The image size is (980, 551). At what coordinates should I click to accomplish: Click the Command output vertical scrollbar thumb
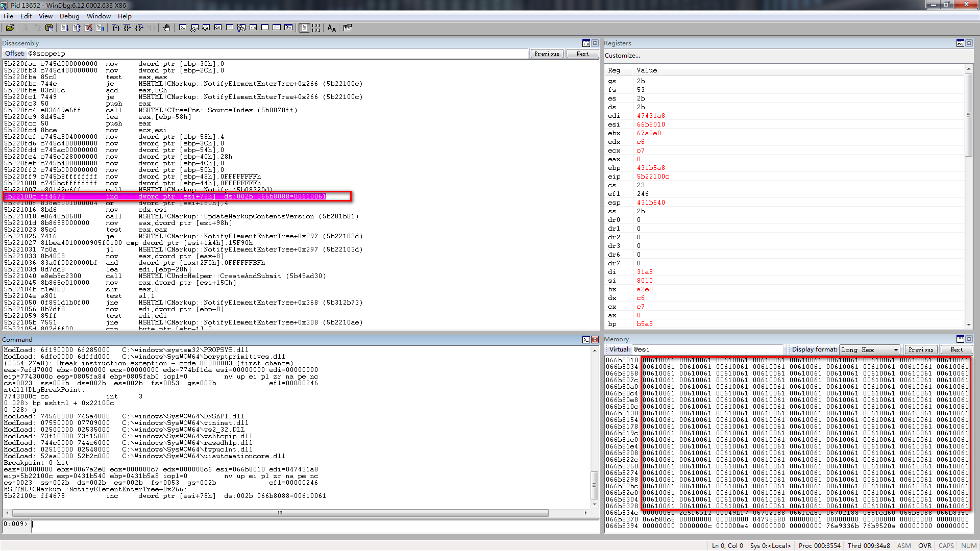tap(594, 486)
